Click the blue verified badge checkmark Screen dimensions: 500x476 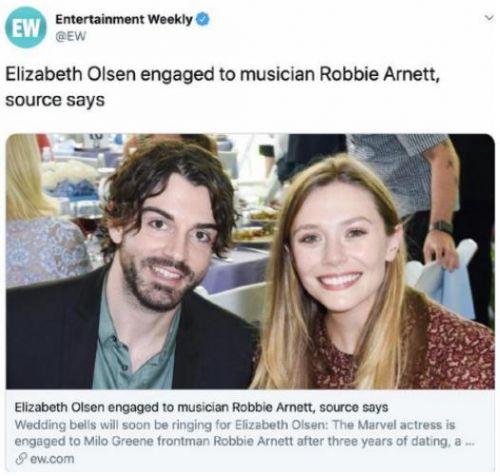point(202,19)
